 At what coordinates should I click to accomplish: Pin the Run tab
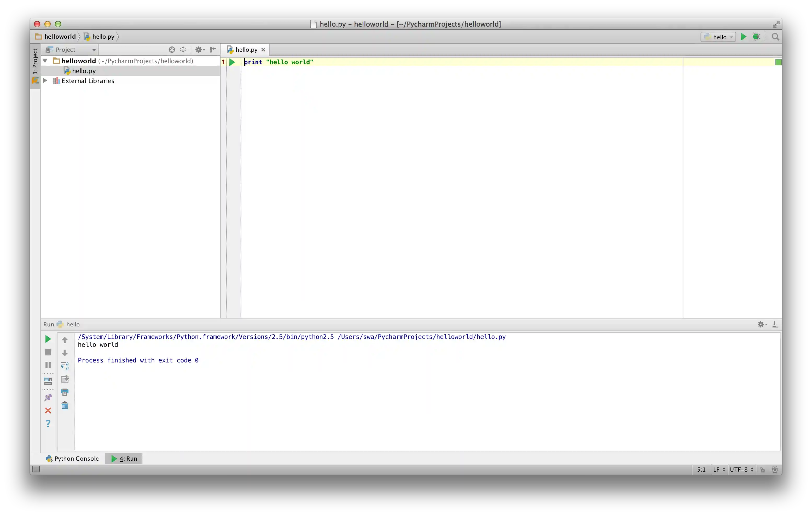click(48, 397)
